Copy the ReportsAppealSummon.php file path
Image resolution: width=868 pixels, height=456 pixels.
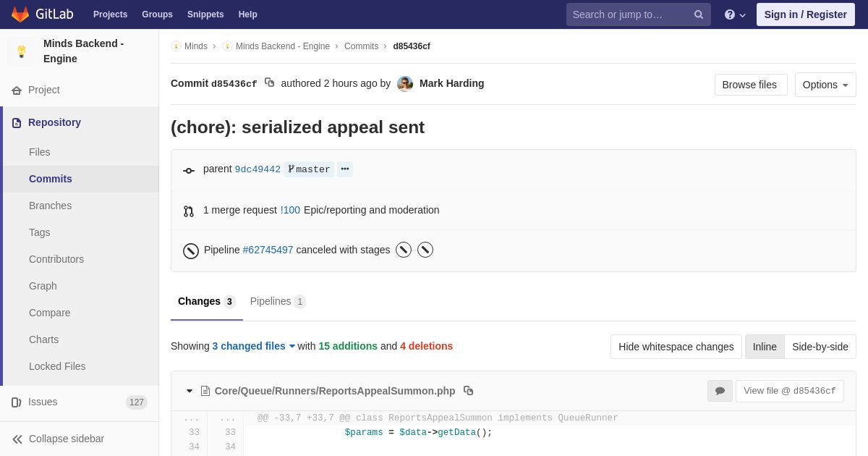coord(468,391)
